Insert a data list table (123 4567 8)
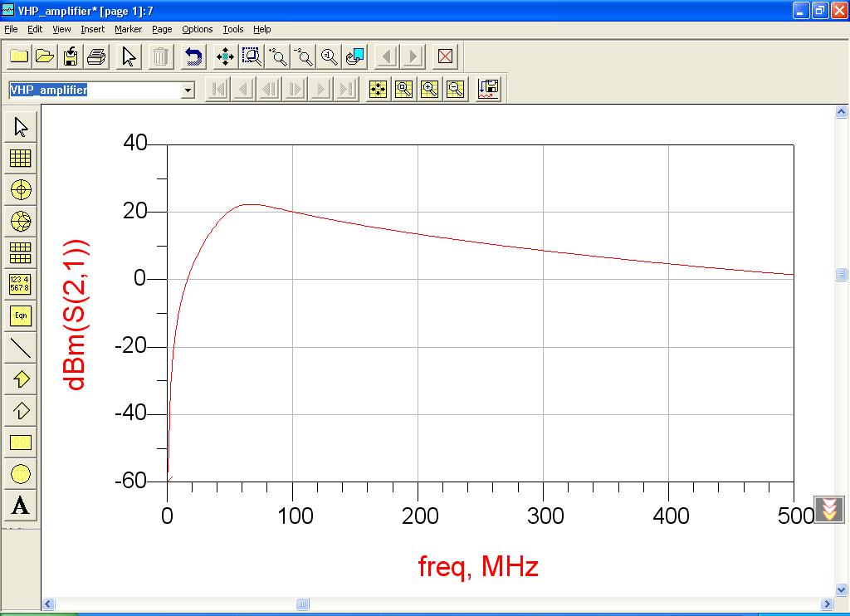Screen dimensions: 850x616 21,284
